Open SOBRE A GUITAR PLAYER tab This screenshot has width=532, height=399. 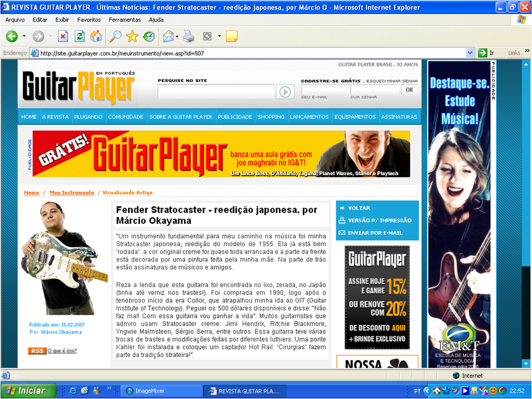(181, 117)
